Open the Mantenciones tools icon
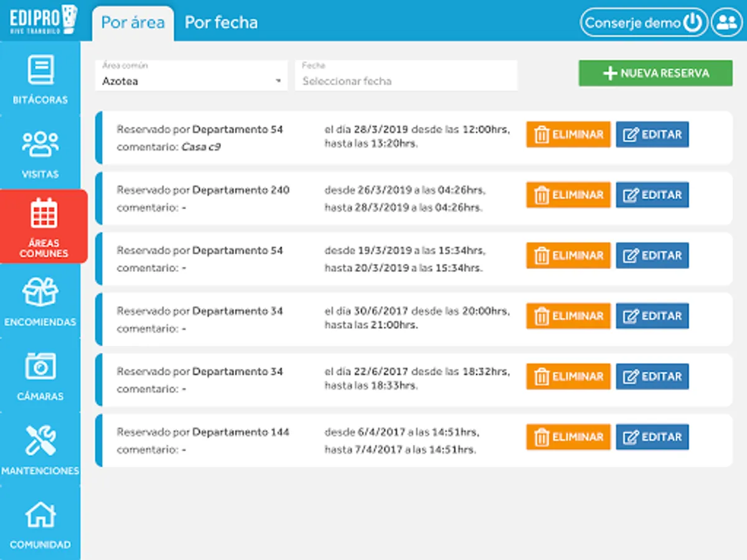Screen dimensions: 747x560 tap(40, 440)
